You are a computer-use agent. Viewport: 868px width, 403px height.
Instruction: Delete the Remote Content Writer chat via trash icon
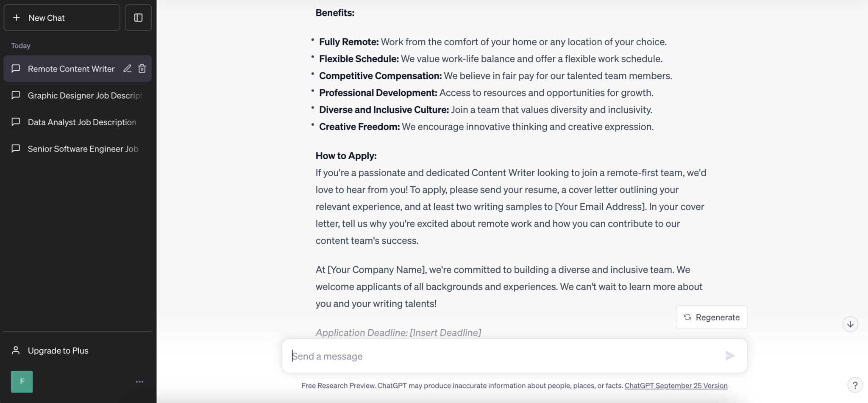142,68
